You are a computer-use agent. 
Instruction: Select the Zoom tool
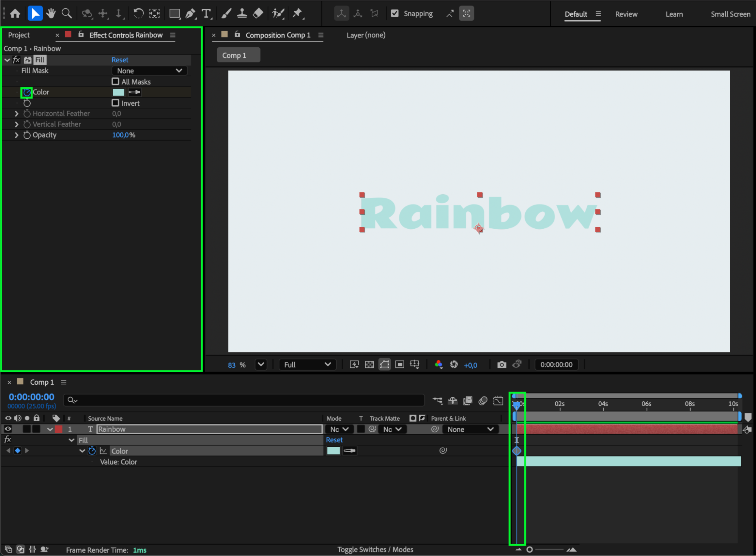pos(67,14)
